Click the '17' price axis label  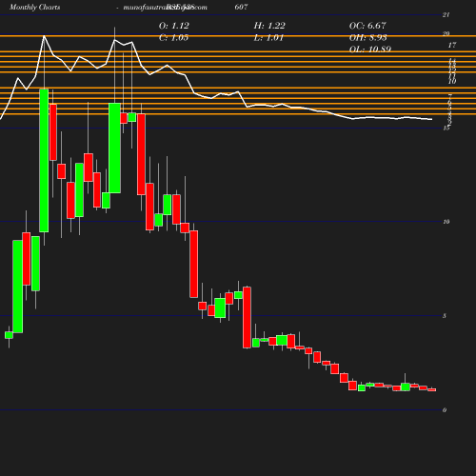point(452,46)
